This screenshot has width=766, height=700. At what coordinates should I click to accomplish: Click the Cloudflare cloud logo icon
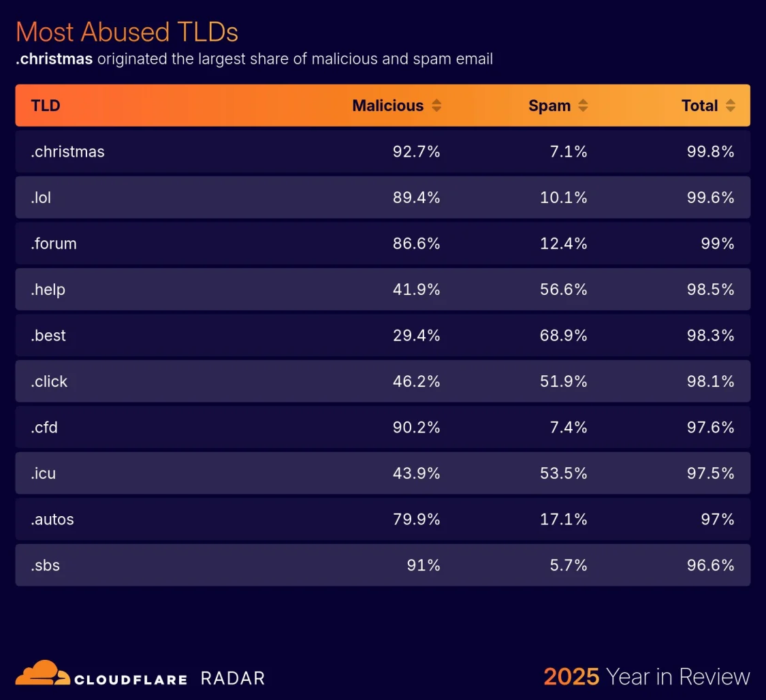[x=42, y=673]
